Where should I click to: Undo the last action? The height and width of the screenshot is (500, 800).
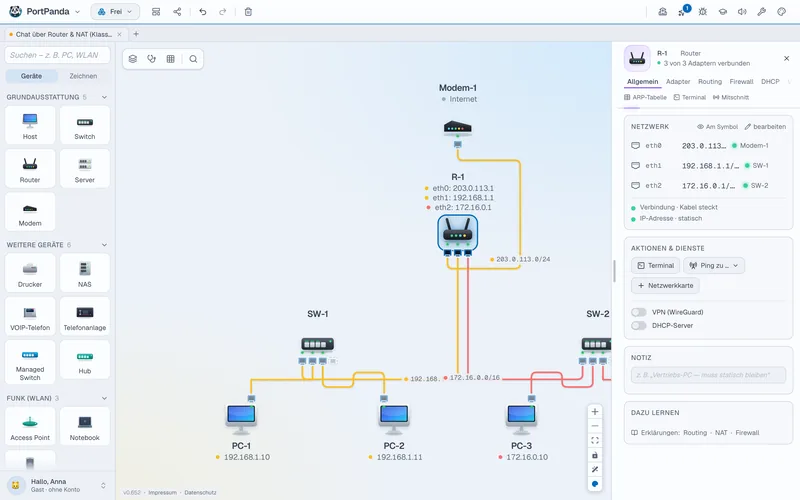coord(203,12)
